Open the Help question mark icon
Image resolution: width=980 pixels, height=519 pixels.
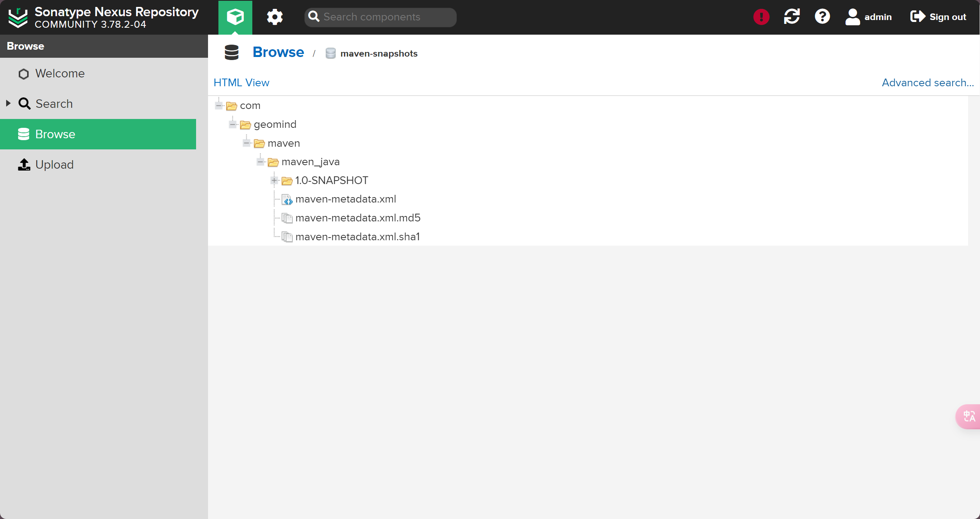click(822, 17)
